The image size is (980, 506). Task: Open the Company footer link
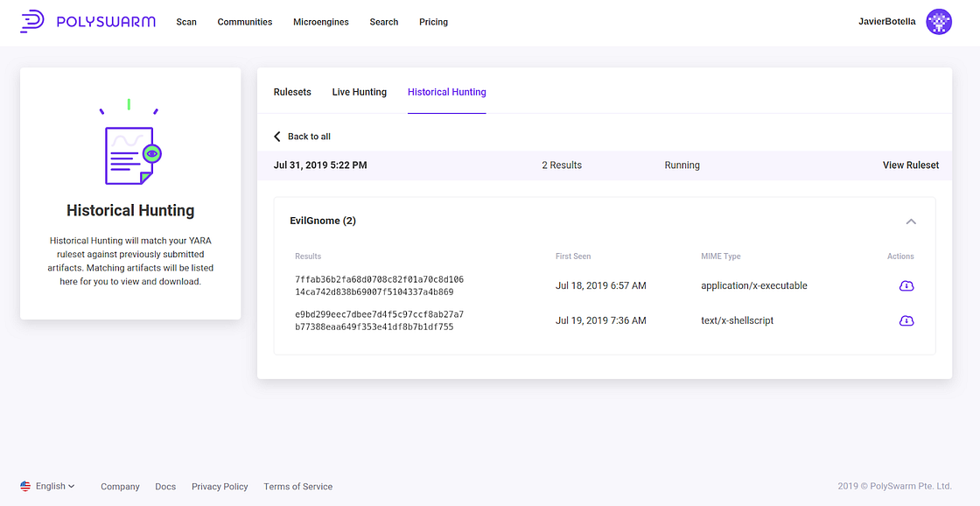pos(120,487)
